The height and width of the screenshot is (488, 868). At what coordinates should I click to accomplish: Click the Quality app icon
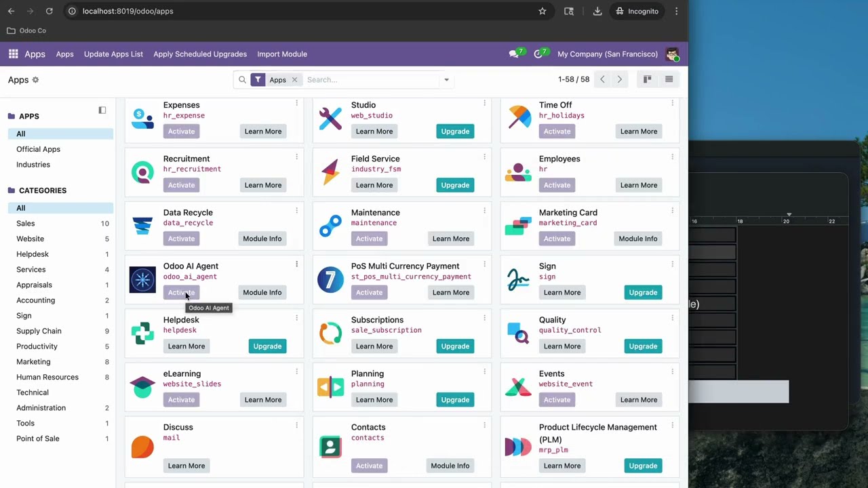[518, 333]
